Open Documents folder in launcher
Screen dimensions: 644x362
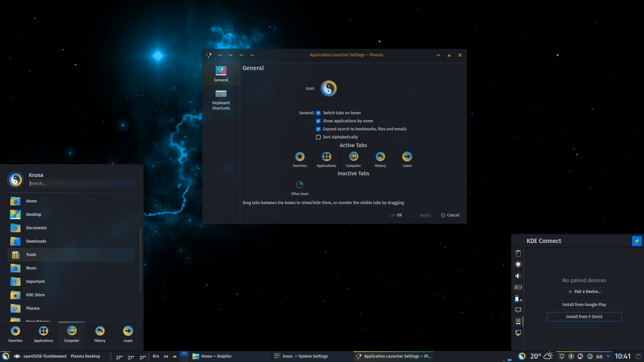tap(71, 228)
